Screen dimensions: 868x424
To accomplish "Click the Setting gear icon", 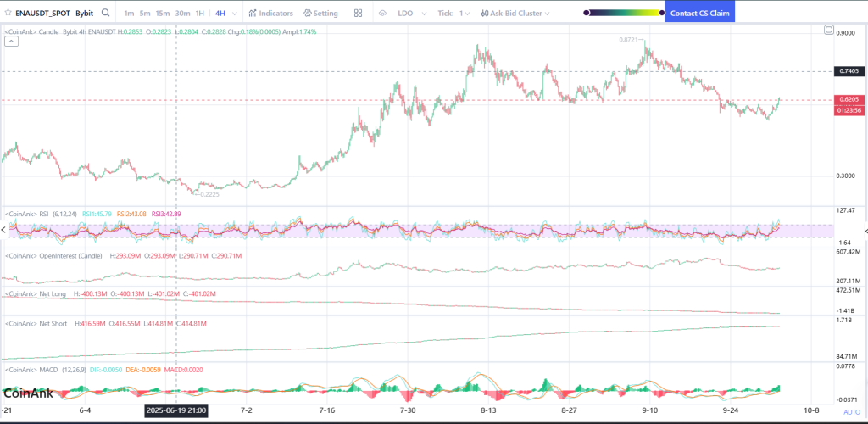I will [x=307, y=13].
